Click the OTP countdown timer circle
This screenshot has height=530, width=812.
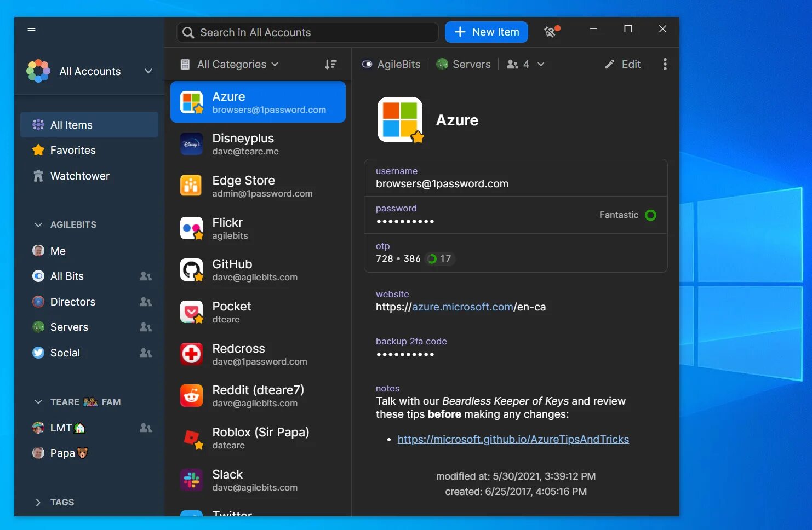[433, 258]
